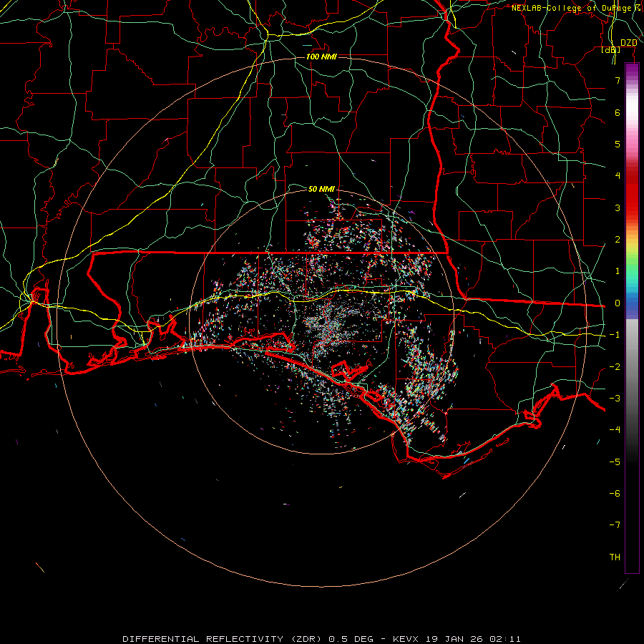Click the [dB] units label
Image resolution: width=644 pixels, height=644 pixels.
click(611, 50)
